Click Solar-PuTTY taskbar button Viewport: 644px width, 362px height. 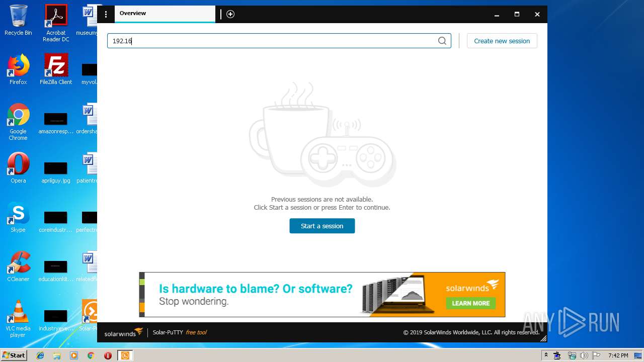[125, 355]
